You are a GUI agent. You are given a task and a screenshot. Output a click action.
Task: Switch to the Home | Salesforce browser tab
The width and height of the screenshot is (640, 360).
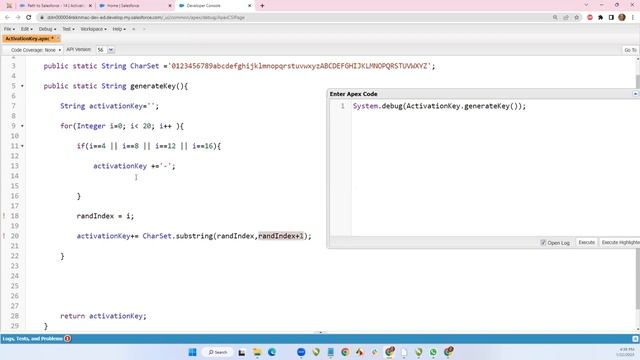tap(135, 6)
